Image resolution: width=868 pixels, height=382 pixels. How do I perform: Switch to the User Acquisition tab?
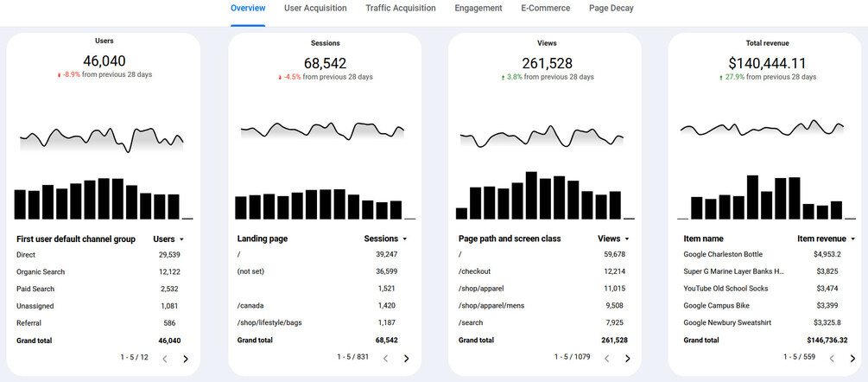tap(315, 9)
